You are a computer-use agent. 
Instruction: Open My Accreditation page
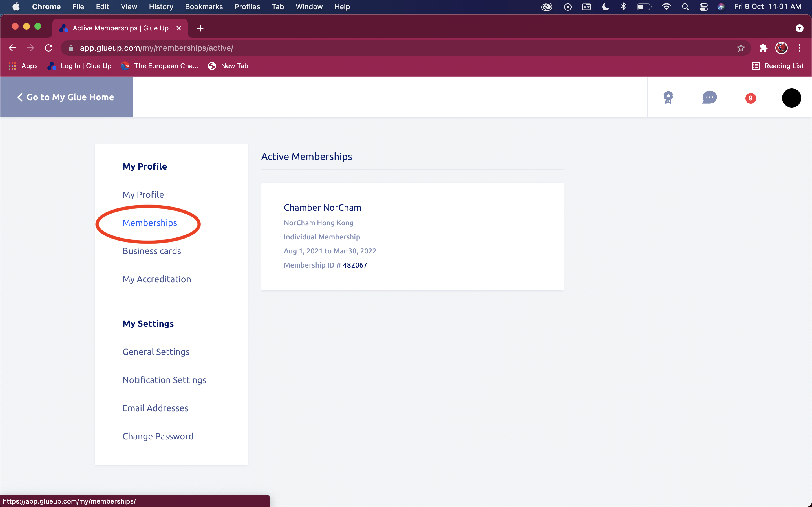pos(157,279)
